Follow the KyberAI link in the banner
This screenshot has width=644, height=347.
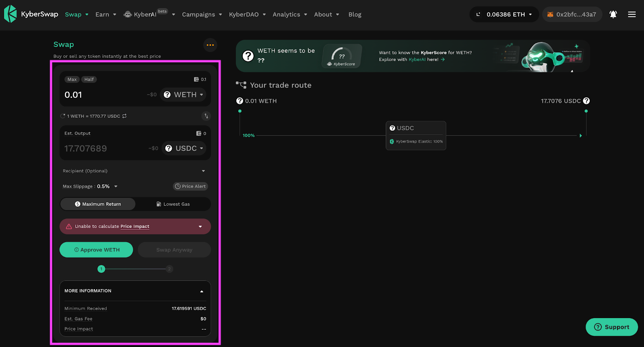(x=417, y=60)
